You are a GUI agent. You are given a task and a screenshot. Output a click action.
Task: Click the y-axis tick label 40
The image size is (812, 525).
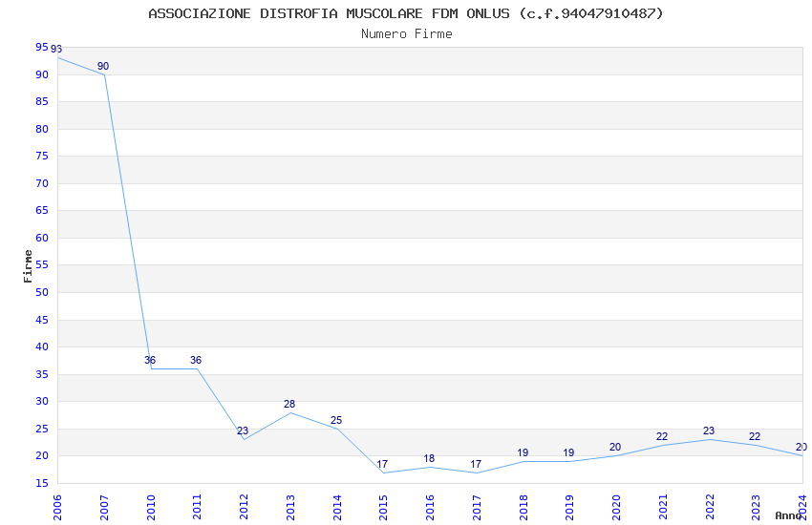point(42,346)
